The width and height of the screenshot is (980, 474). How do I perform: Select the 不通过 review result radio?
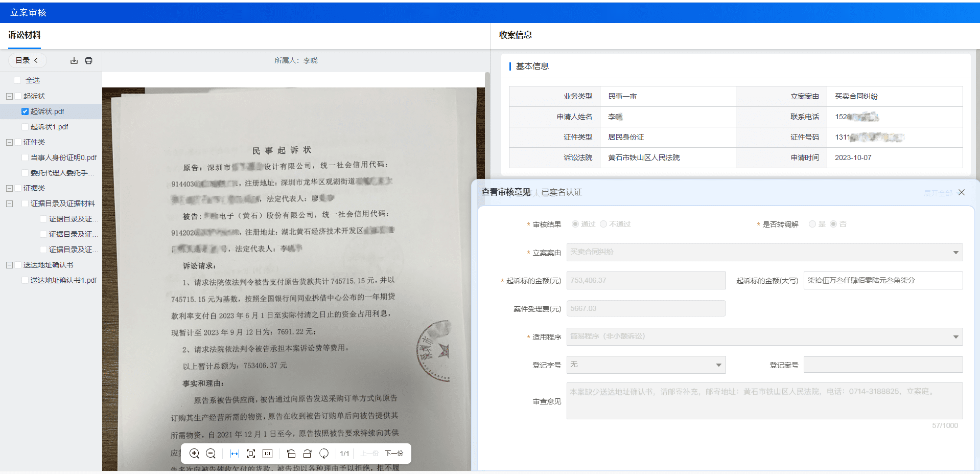pyautogui.click(x=603, y=224)
